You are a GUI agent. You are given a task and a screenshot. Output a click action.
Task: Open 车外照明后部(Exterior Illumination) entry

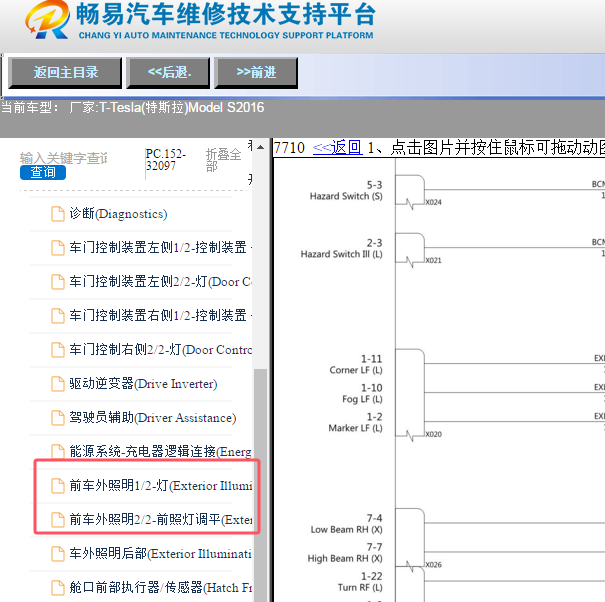[x=160, y=554]
